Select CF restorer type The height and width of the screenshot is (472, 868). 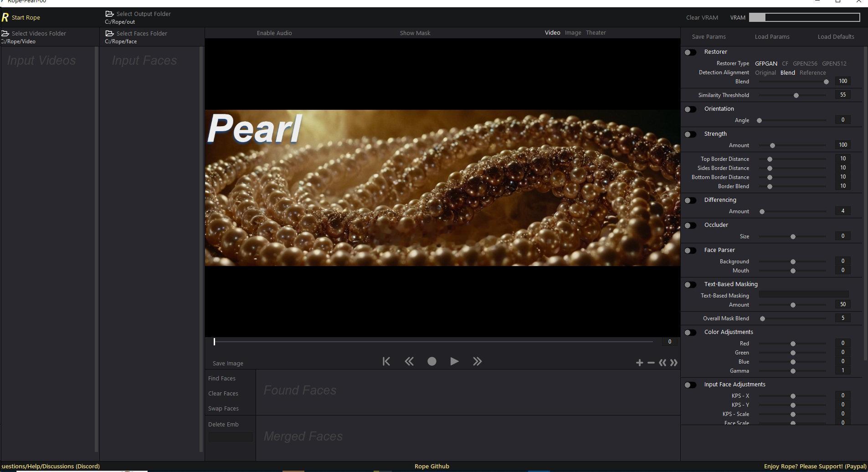(x=785, y=63)
